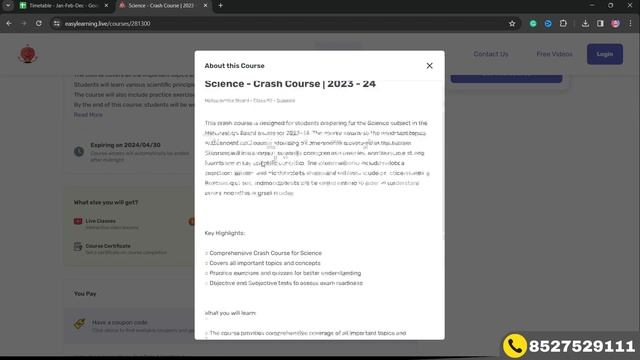Click the phone call icon overlay
Viewport: 640px width, 360px height.
click(515, 346)
